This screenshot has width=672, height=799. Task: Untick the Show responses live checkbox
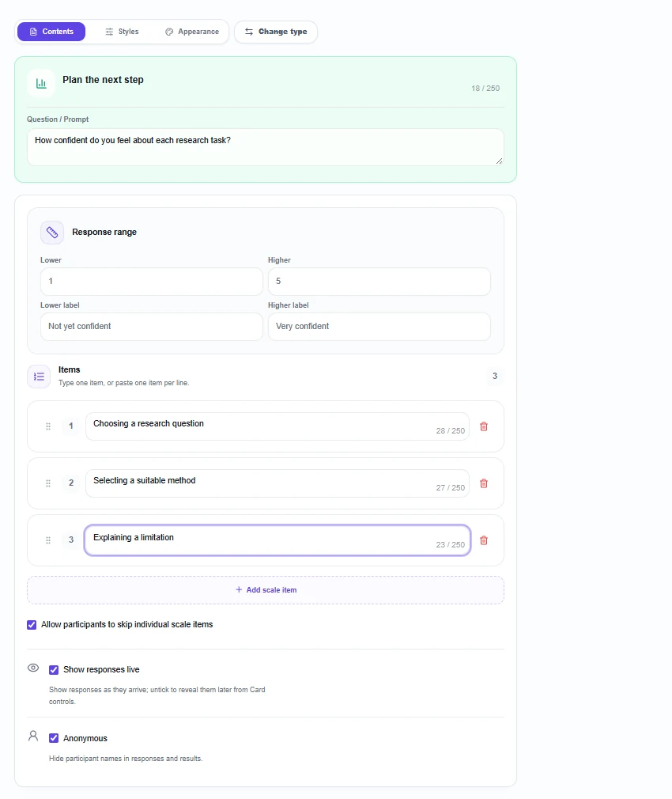click(54, 670)
